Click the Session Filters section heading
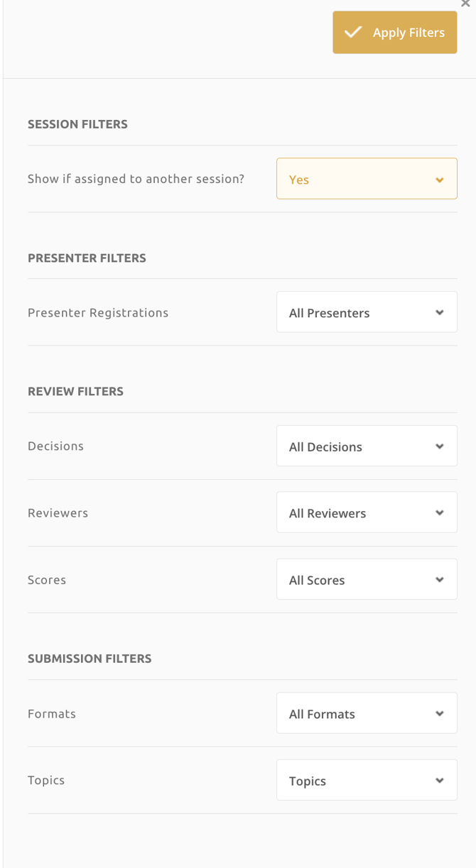 (77, 124)
